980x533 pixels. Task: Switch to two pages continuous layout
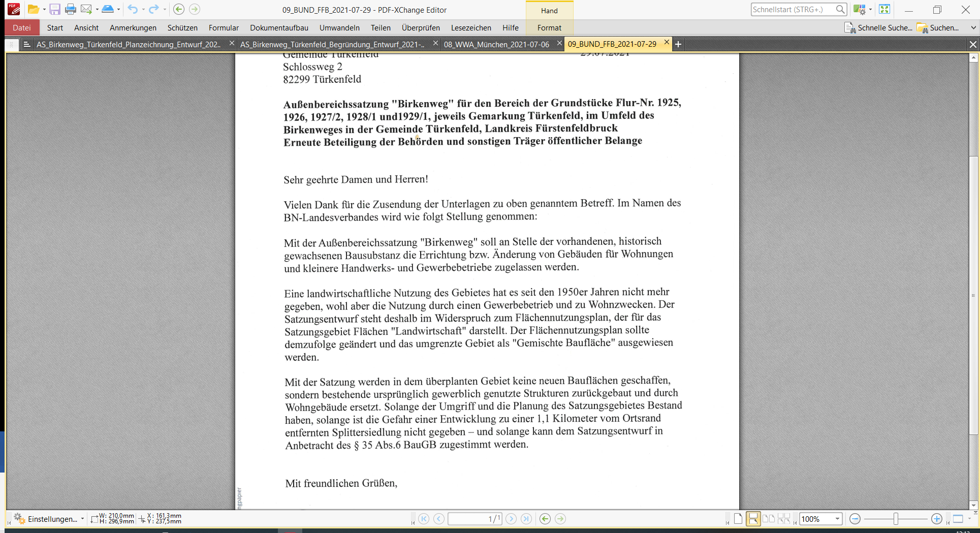(784, 519)
